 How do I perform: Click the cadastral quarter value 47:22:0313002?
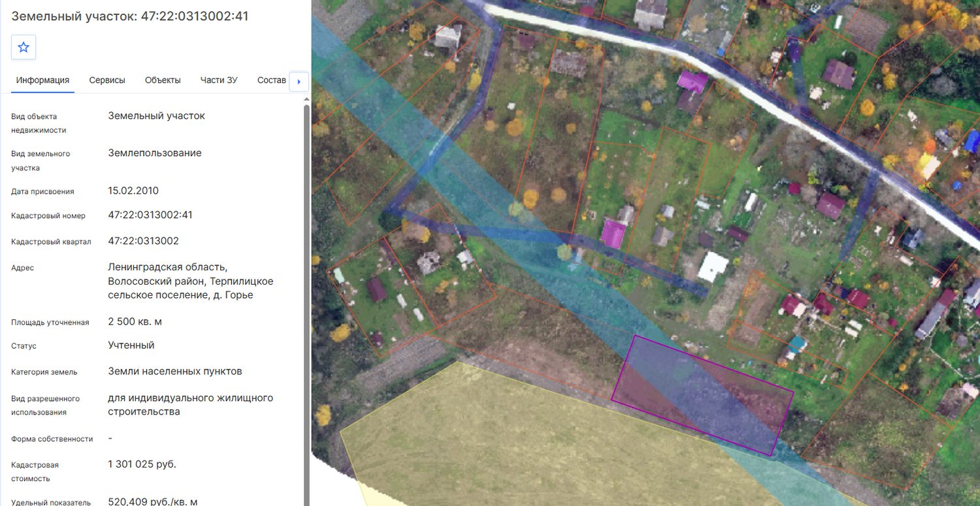[x=144, y=241]
